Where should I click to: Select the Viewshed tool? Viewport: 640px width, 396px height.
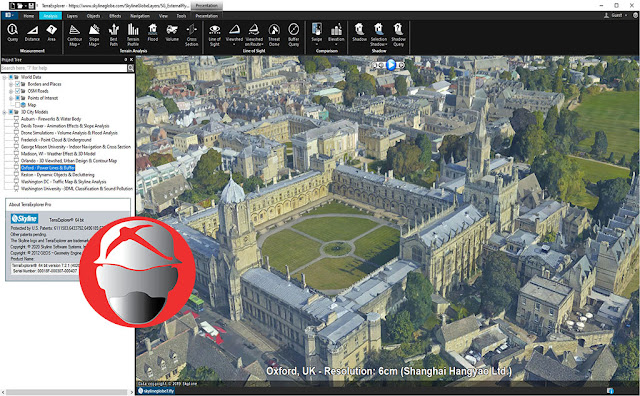click(x=234, y=35)
